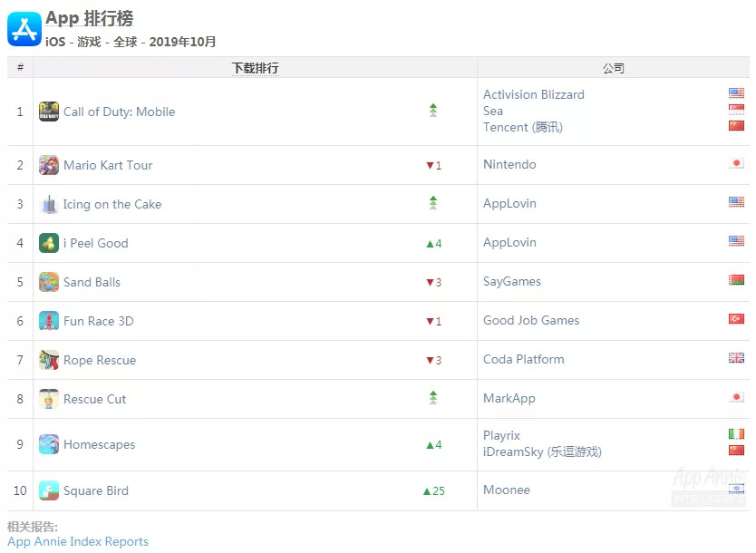Click the Turkey flag beside Good Job Games
Image resolution: width=756 pixels, height=553 pixels.
(736, 320)
